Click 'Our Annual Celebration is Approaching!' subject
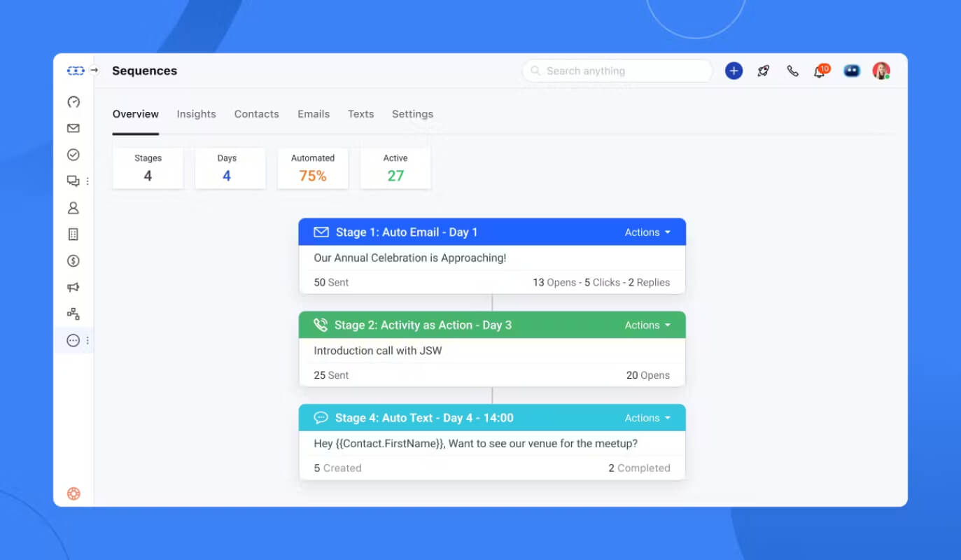This screenshot has width=961, height=560. (410, 258)
